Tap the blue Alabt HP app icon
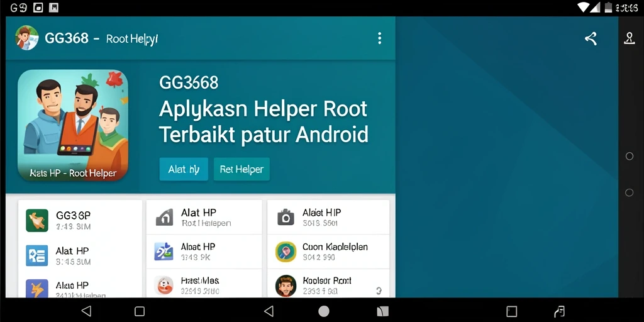This screenshot has height=322, width=644. pos(164,252)
